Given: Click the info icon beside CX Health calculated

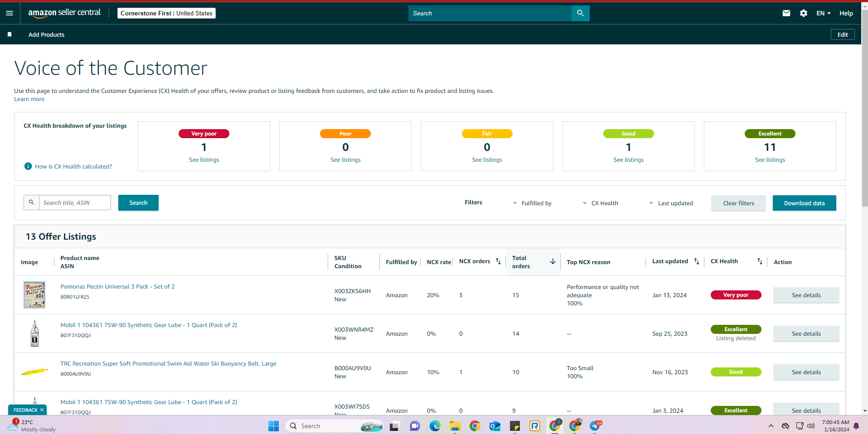Looking at the screenshot, I should click(x=28, y=166).
